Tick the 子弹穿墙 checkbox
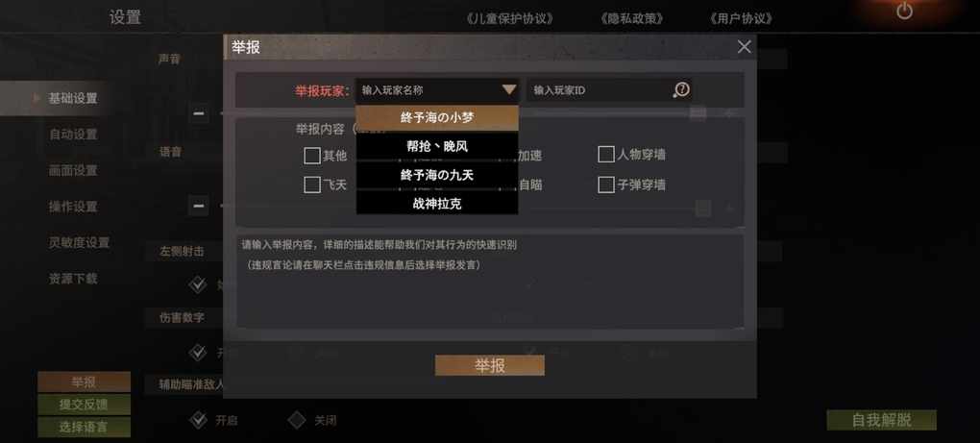The height and width of the screenshot is (443, 980). click(605, 185)
